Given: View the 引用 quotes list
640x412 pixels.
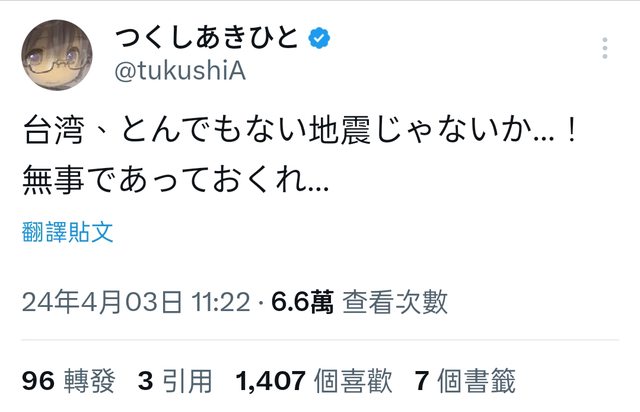Looking at the screenshot, I should click(187, 379).
